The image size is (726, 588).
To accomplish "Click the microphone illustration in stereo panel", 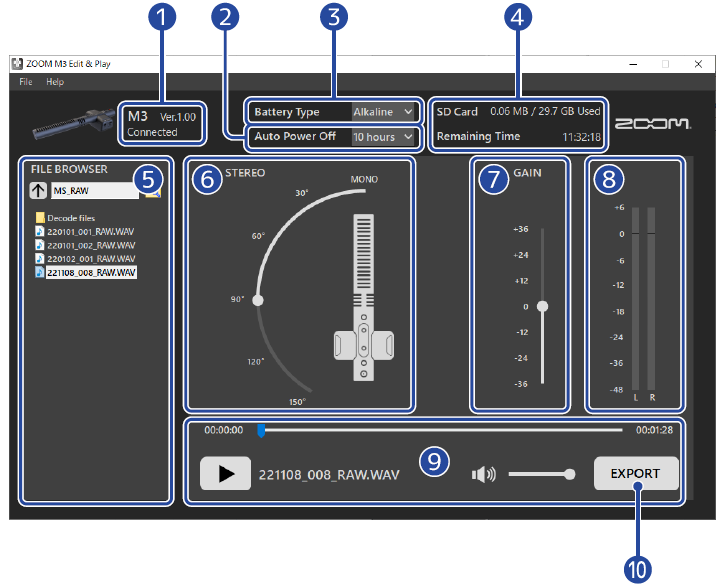I will tap(363, 297).
